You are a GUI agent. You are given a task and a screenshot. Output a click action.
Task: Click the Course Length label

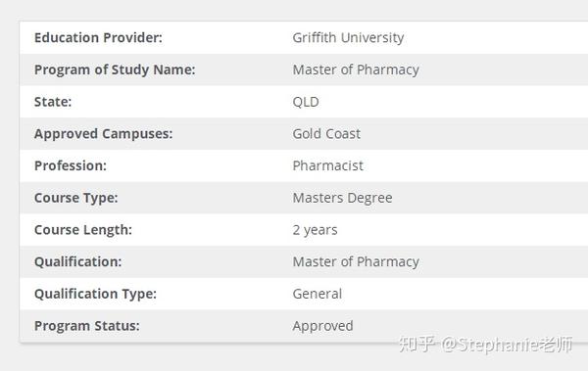[x=83, y=230]
